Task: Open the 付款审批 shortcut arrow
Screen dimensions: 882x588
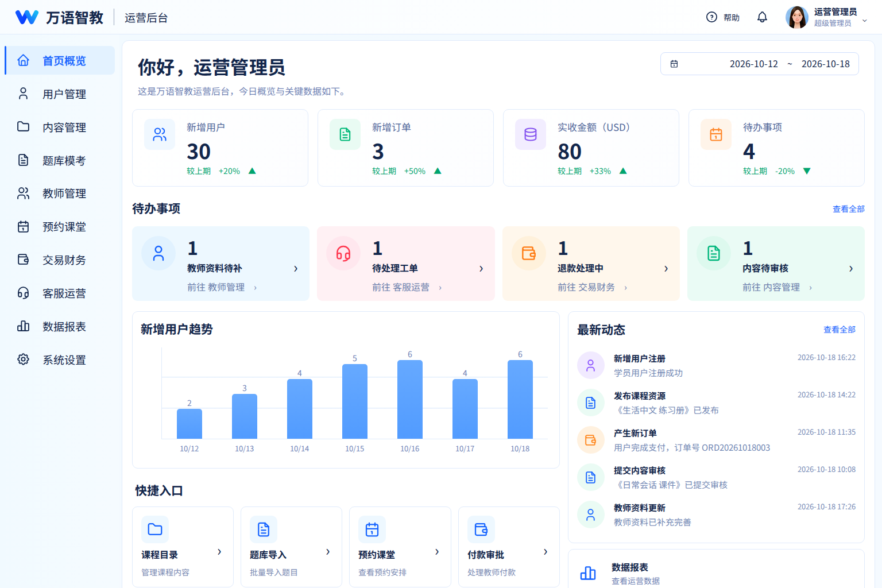Action: pos(546,552)
